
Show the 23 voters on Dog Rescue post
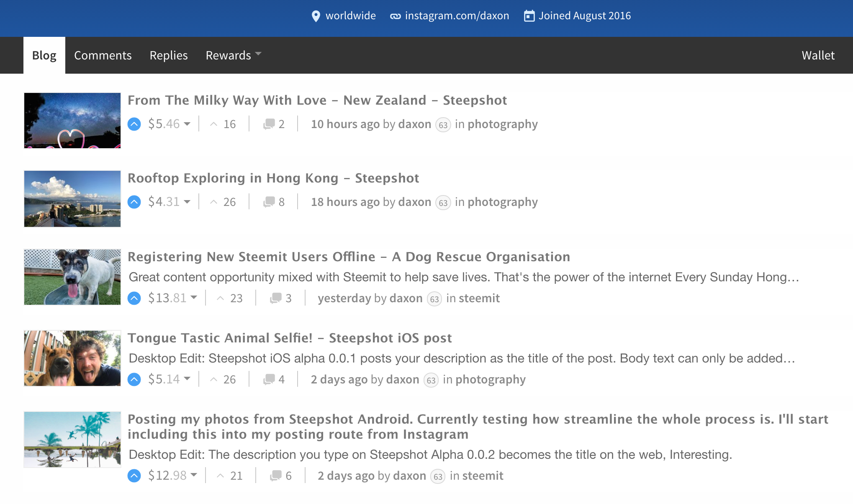[x=230, y=298]
